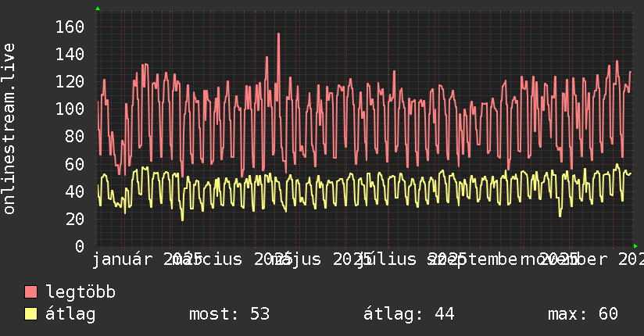Click the "most: 53" value
The image size is (644, 336).
click(x=229, y=314)
